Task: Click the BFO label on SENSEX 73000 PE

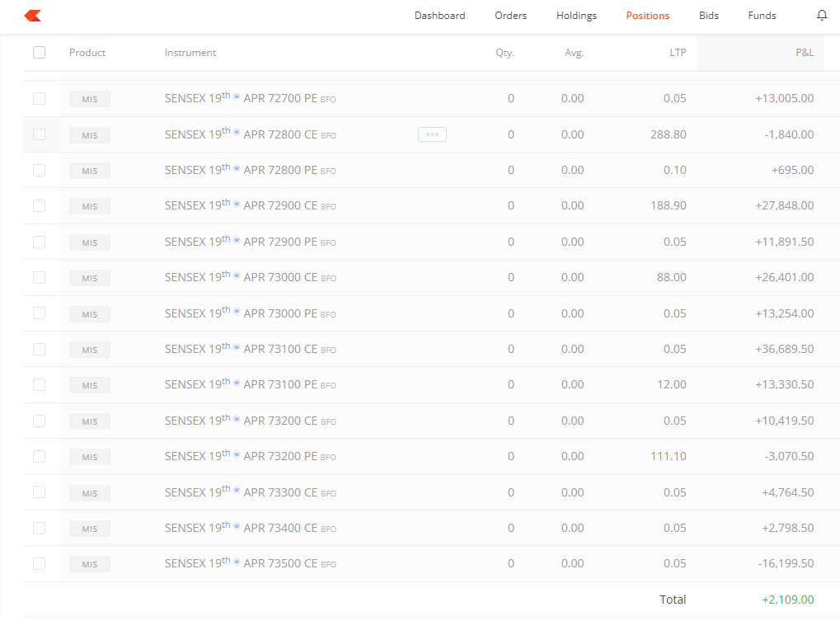Action: 328,314
